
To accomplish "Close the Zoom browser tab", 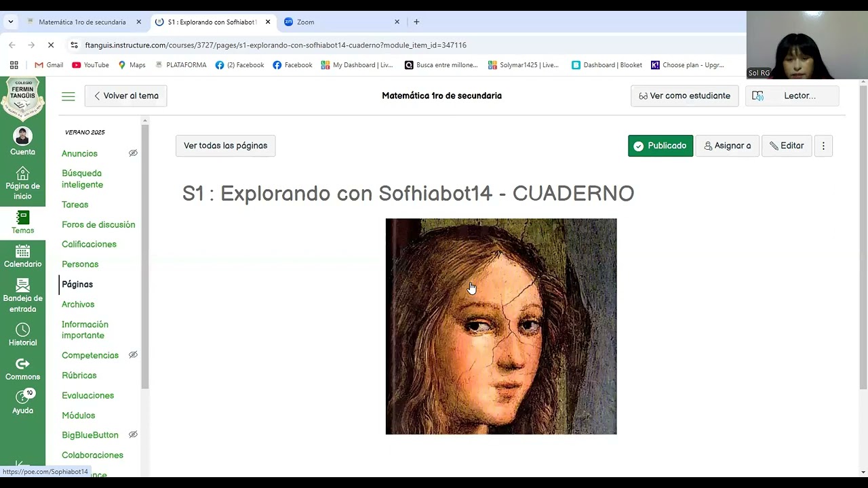I will [397, 22].
